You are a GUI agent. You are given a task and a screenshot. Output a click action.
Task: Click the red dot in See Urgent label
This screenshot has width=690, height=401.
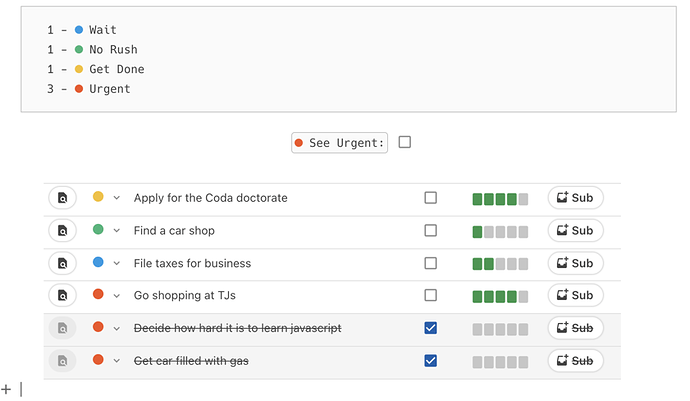click(x=298, y=143)
